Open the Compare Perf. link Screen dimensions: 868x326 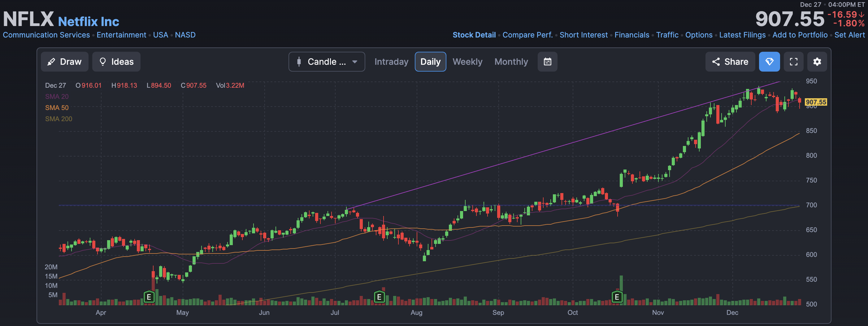(x=528, y=35)
